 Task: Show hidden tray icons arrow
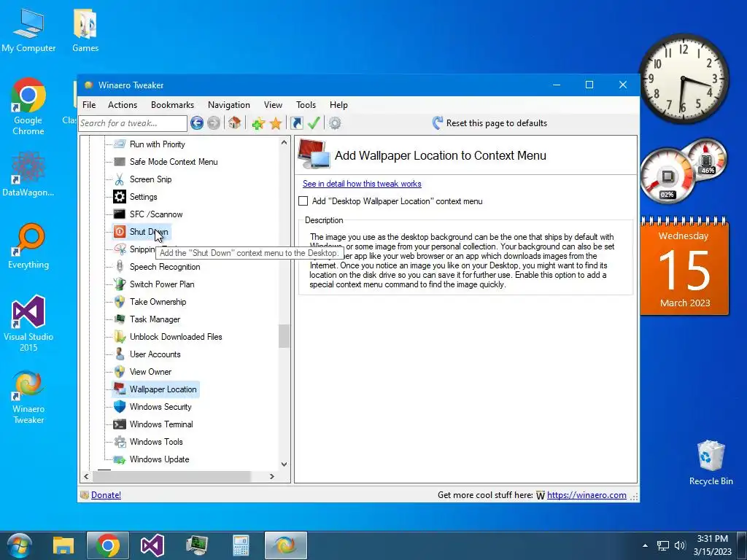(645, 545)
